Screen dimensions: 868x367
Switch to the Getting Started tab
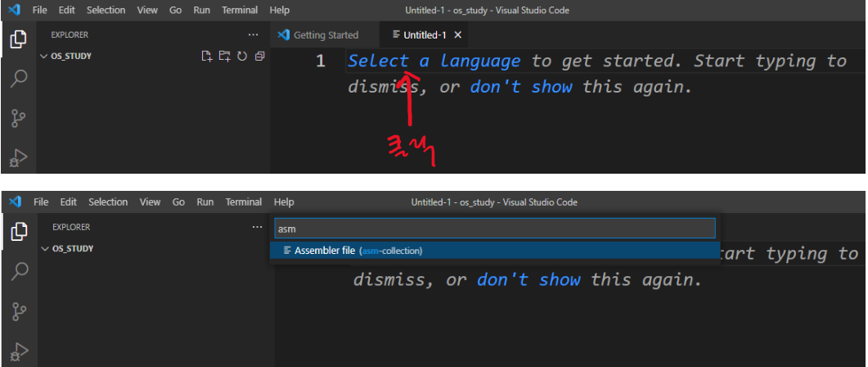coord(326,35)
